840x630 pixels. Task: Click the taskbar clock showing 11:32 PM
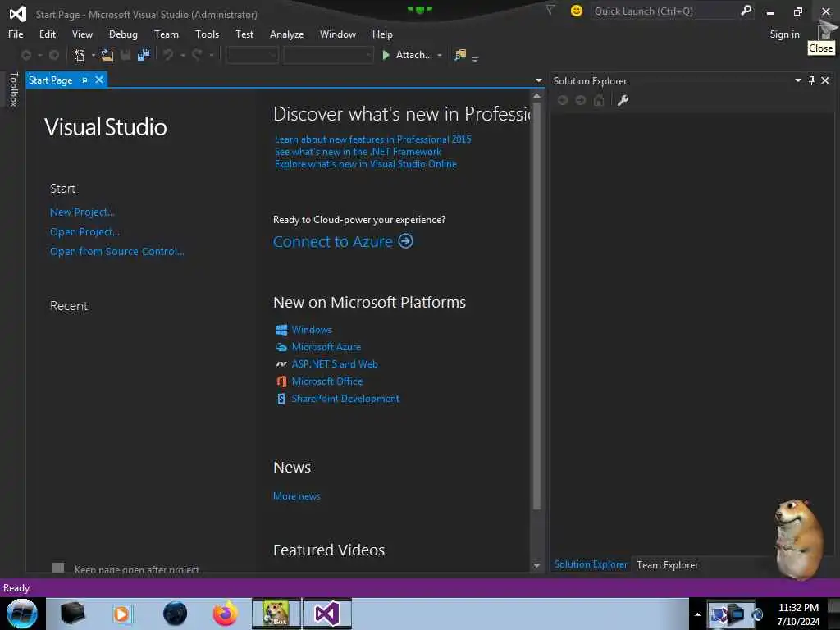(x=798, y=608)
